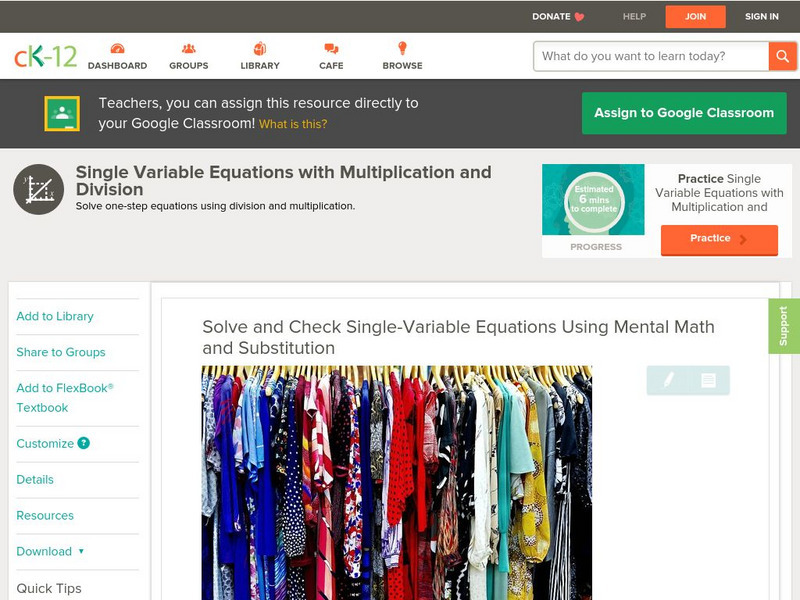Click SIGN IN in the top bar

tap(761, 16)
